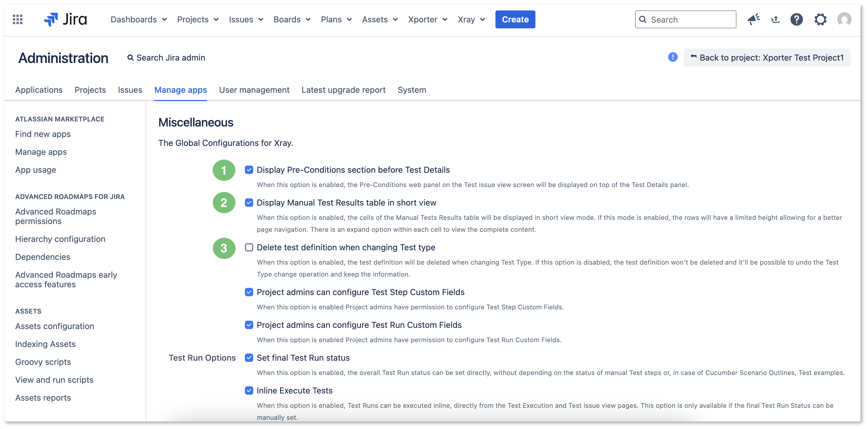Image resolution: width=868 pixels, height=429 pixels.
Task: Click the Jira logo
Action: pyautogui.click(x=65, y=19)
